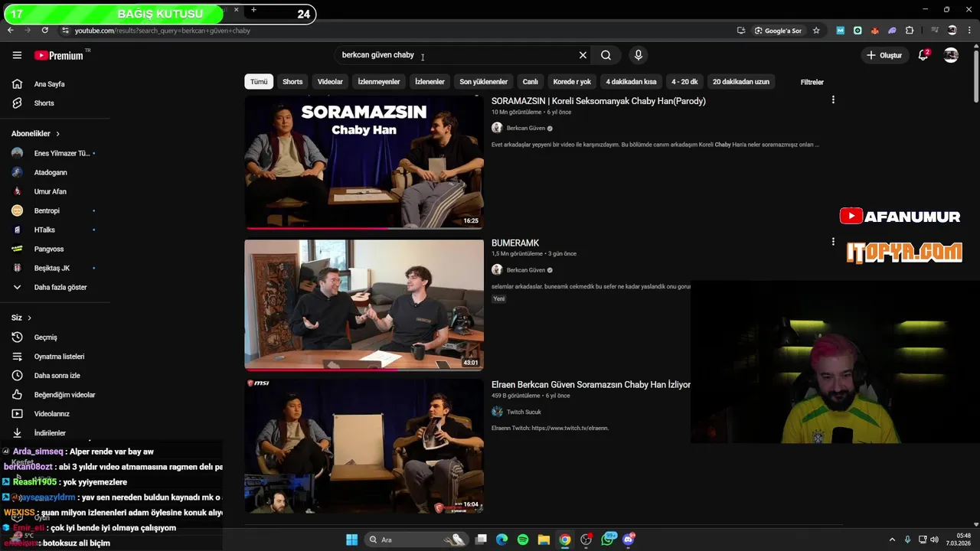This screenshot has height=551, width=980.
Task: Open Atadogann subscription channel
Action: 51,172
